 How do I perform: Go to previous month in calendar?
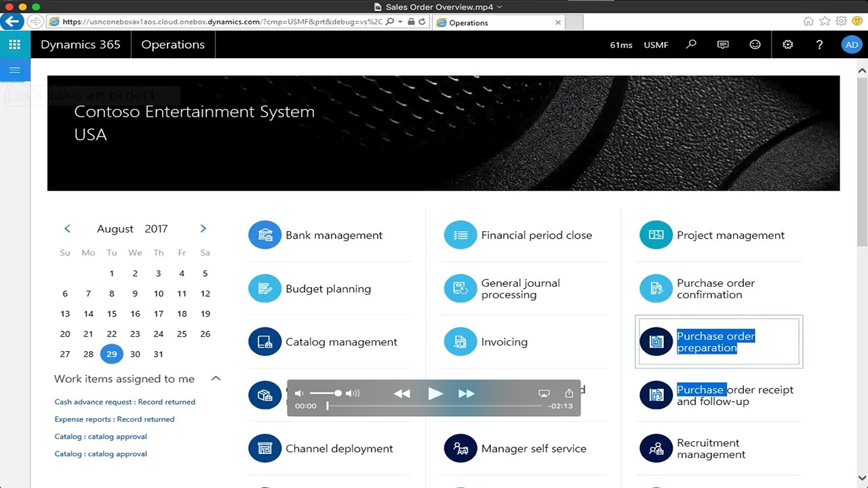tap(67, 229)
